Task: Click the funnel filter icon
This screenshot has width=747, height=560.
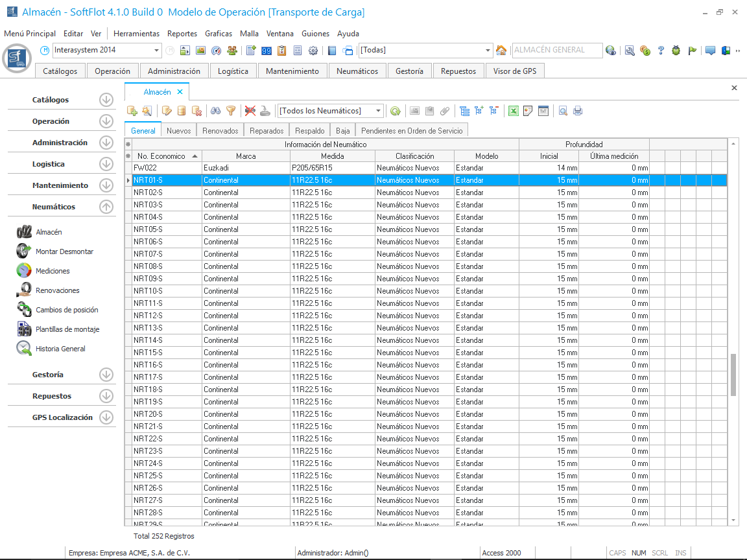Action: point(230,111)
